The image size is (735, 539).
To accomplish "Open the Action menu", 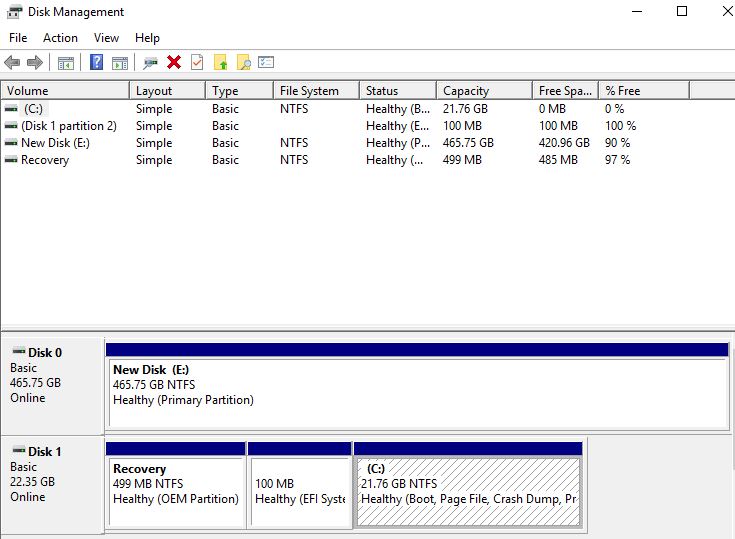I will (60, 38).
